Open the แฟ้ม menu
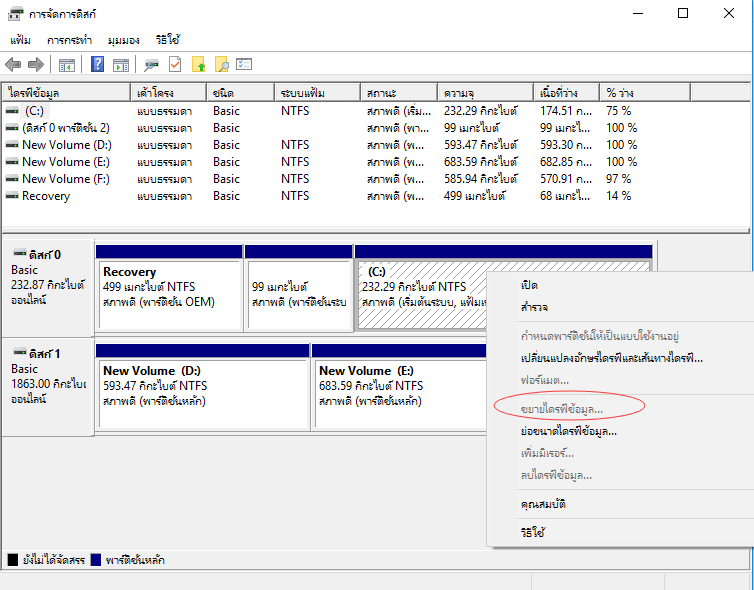The width and height of the screenshot is (754, 590). tap(20, 40)
